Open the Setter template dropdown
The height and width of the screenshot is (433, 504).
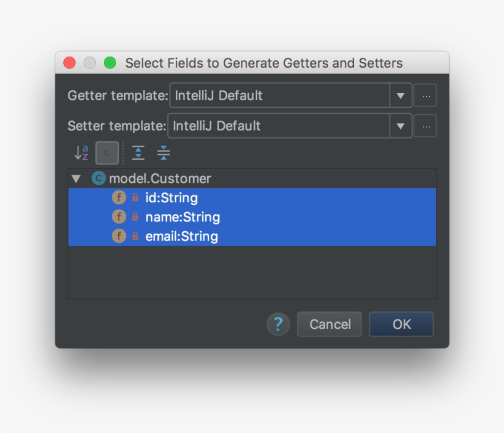click(x=401, y=125)
